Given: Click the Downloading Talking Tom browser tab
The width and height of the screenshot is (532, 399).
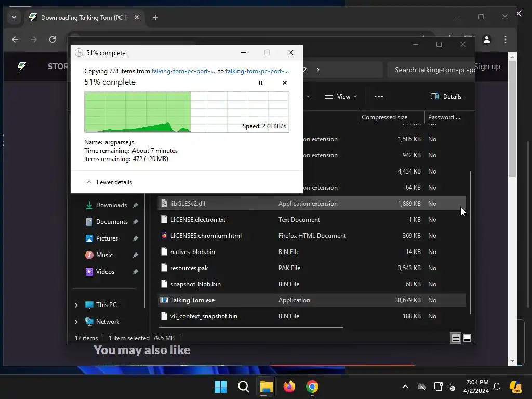Looking at the screenshot, I should 85,17.
